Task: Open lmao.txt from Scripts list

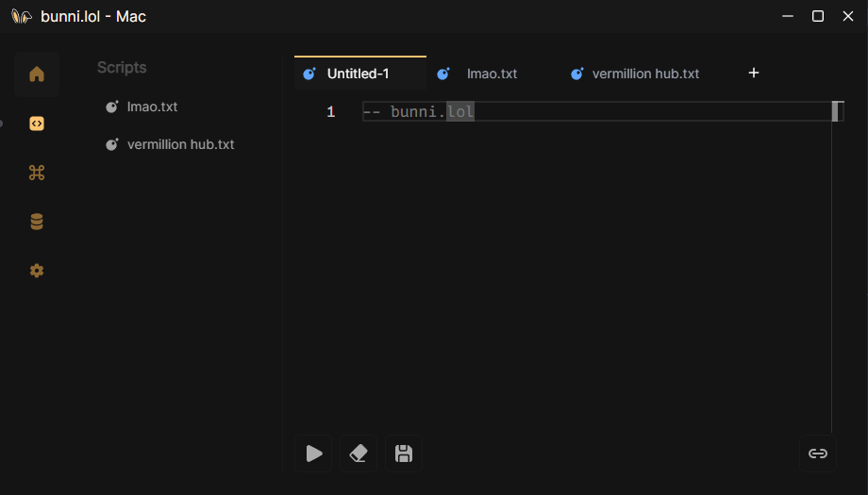Action: tap(152, 107)
